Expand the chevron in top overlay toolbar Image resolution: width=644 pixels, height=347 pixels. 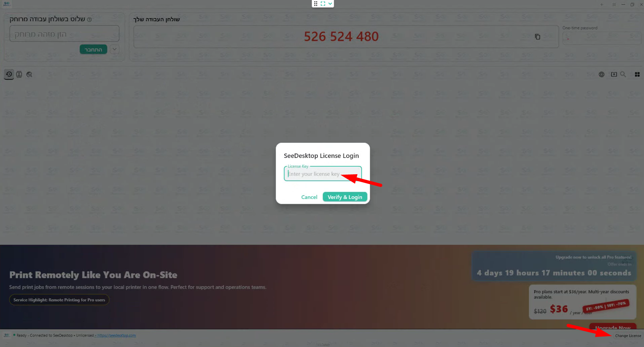330,4
